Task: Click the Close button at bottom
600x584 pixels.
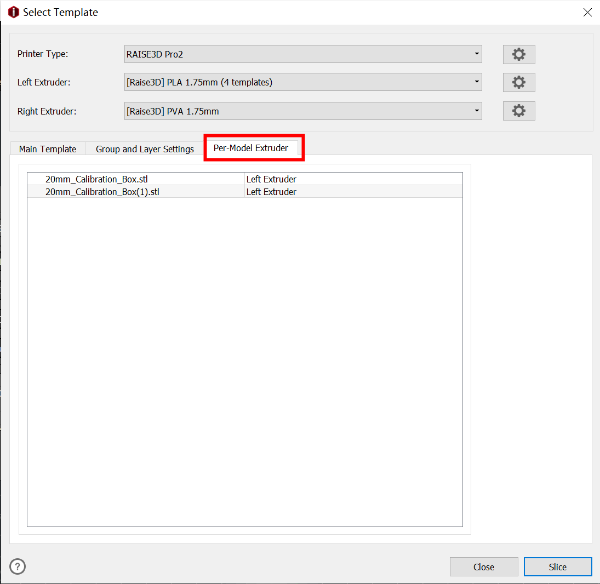Action: pyautogui.click(x=484, y=566)
